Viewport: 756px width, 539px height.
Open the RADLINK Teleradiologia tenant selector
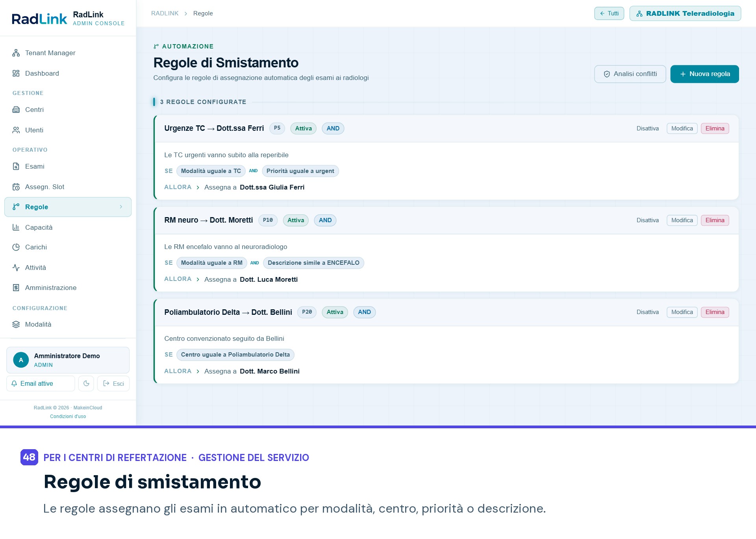pos(685,13)
